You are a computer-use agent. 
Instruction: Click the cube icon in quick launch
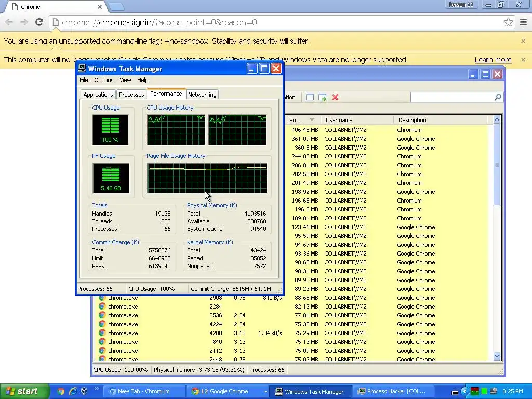tap(84, 391)
